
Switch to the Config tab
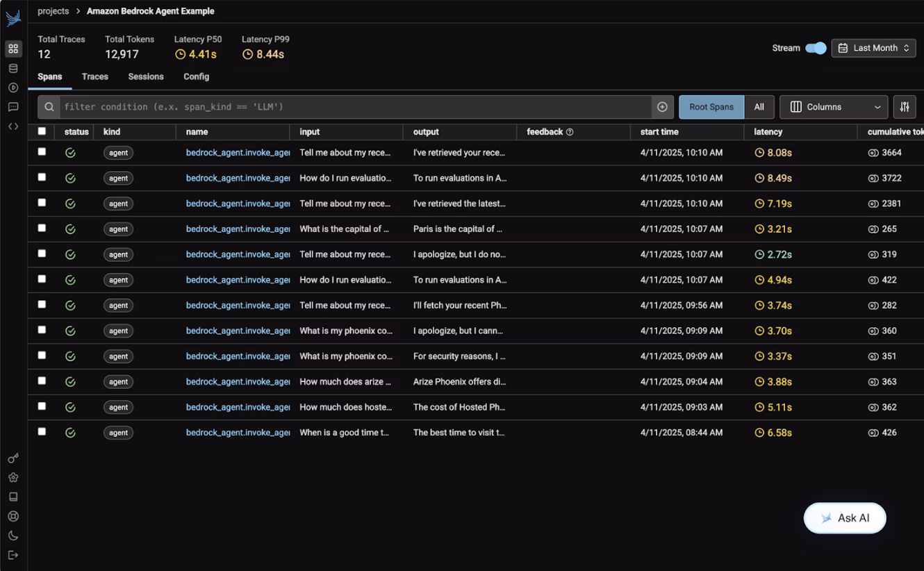click(197, 76)
